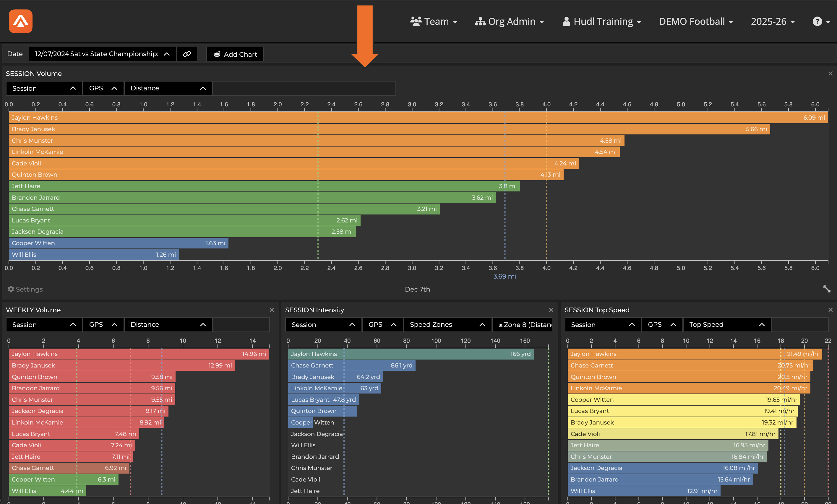Click Chase Garnett 86.1 yrd intensity bar
This screenshot has width=837, height=504.
point(352,365)
